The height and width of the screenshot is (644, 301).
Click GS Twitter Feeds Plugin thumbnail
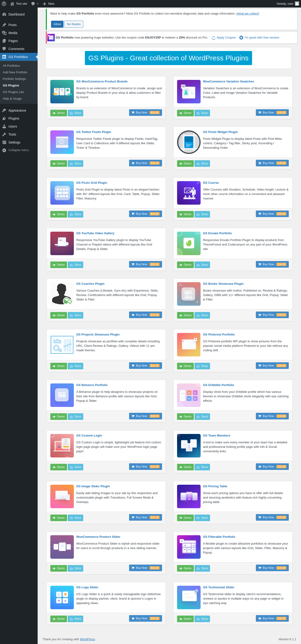(62, 142)
